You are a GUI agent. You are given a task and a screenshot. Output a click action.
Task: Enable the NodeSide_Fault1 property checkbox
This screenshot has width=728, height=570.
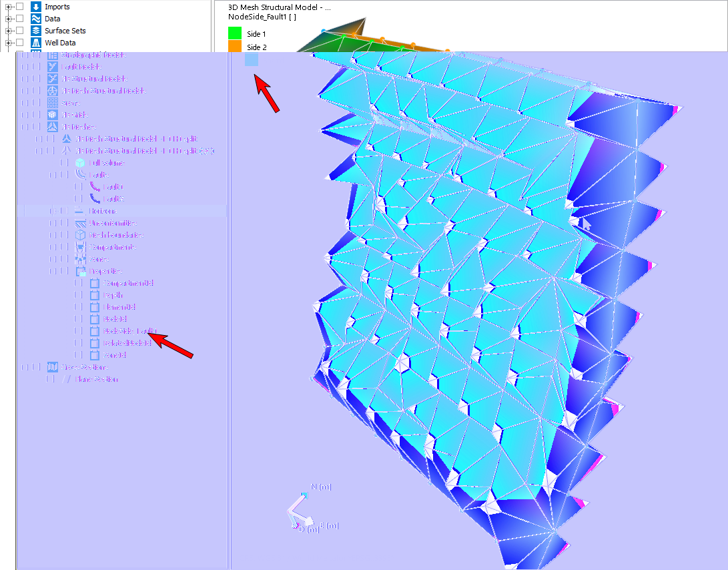pos(79,331)
